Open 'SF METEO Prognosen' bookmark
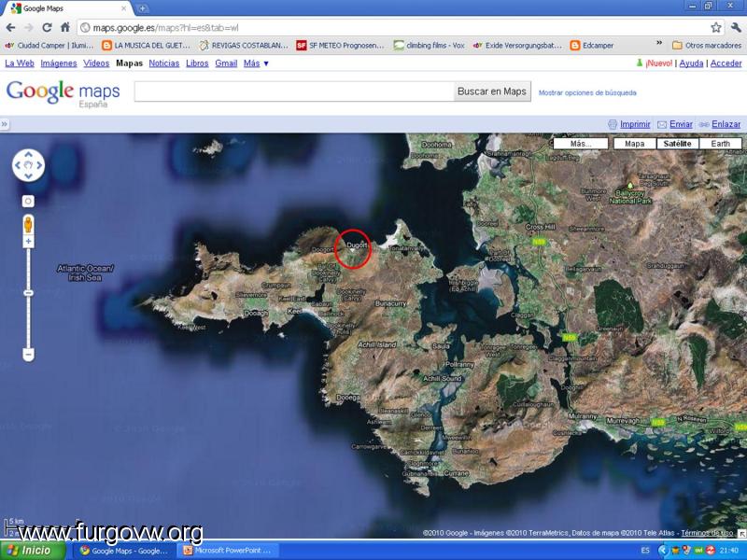 tap(340, 45)
